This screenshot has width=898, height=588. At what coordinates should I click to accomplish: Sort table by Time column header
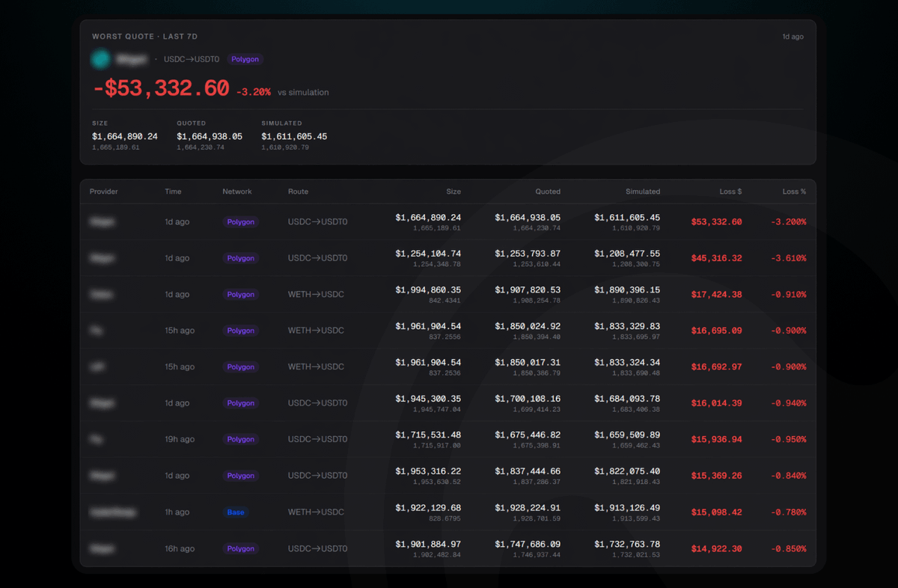point(173,192)
